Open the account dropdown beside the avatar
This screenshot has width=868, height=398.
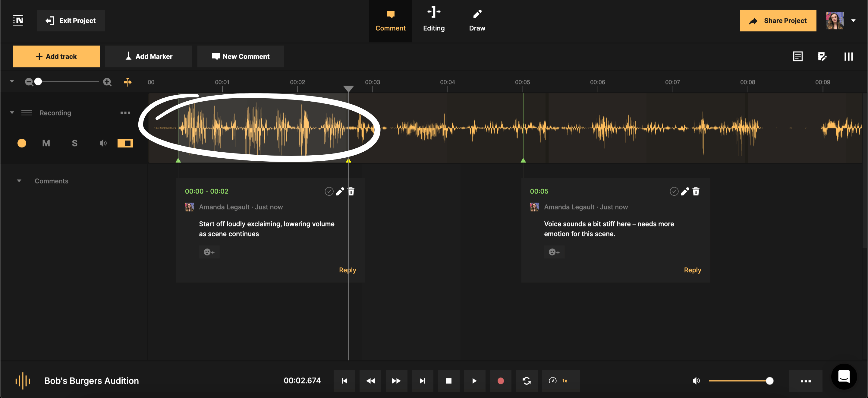click(x=854, y=21)
